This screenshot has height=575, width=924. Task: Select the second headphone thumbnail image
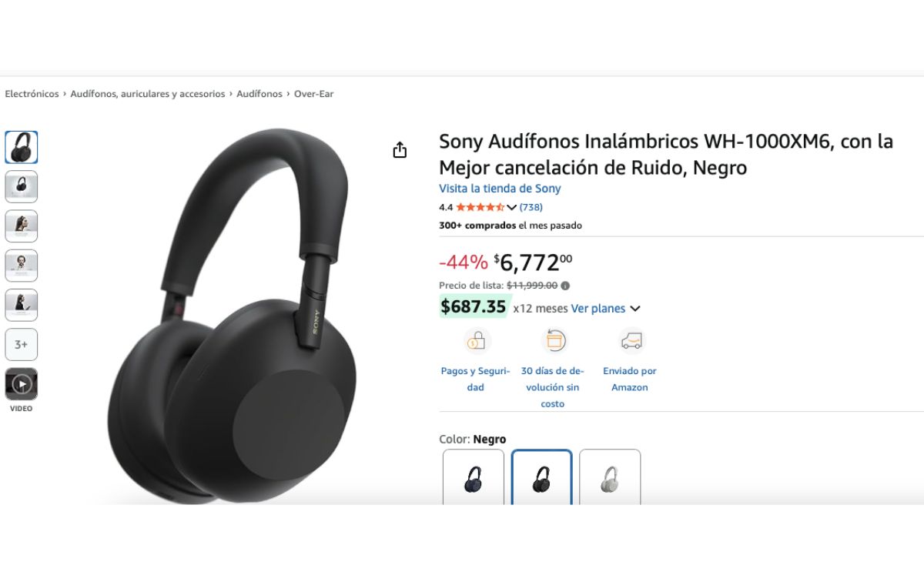coord(22,186)
